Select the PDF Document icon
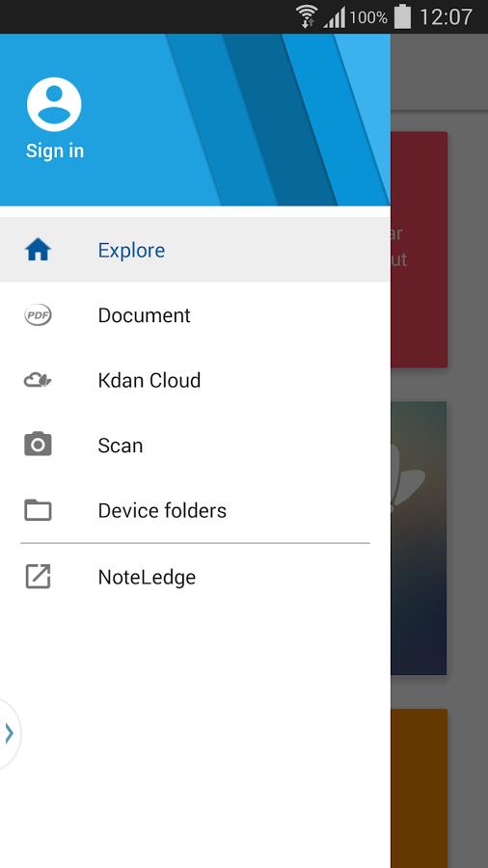This screenshot has width=488, height=868. point(39,315)
